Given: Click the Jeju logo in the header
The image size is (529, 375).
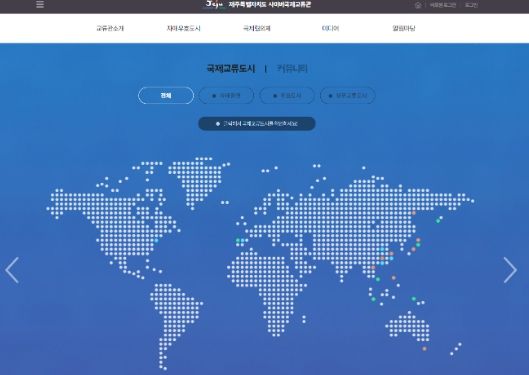Looking at the screenshot, I should [x=215, y=4].
